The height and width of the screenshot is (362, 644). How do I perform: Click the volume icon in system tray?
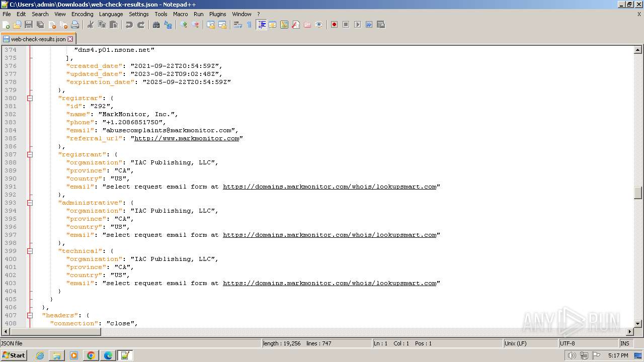(x=572, y=355)
